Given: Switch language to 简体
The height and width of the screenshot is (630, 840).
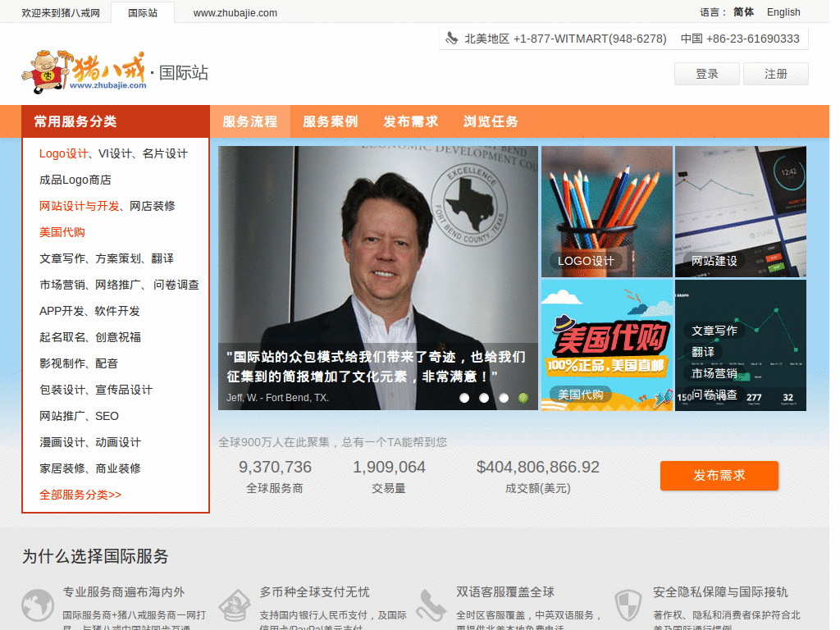Looking at the screenshot, I should click(743, 12).
